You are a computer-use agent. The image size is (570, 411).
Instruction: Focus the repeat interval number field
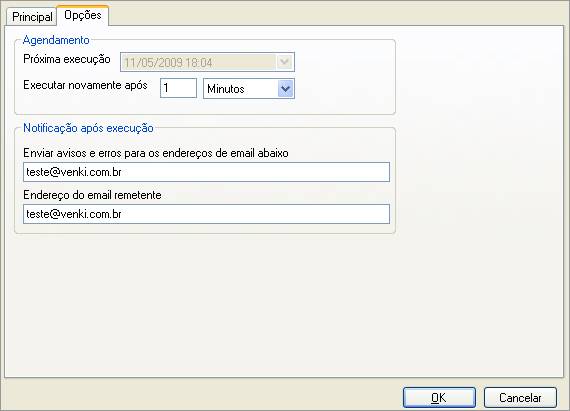tap(178, 88)
